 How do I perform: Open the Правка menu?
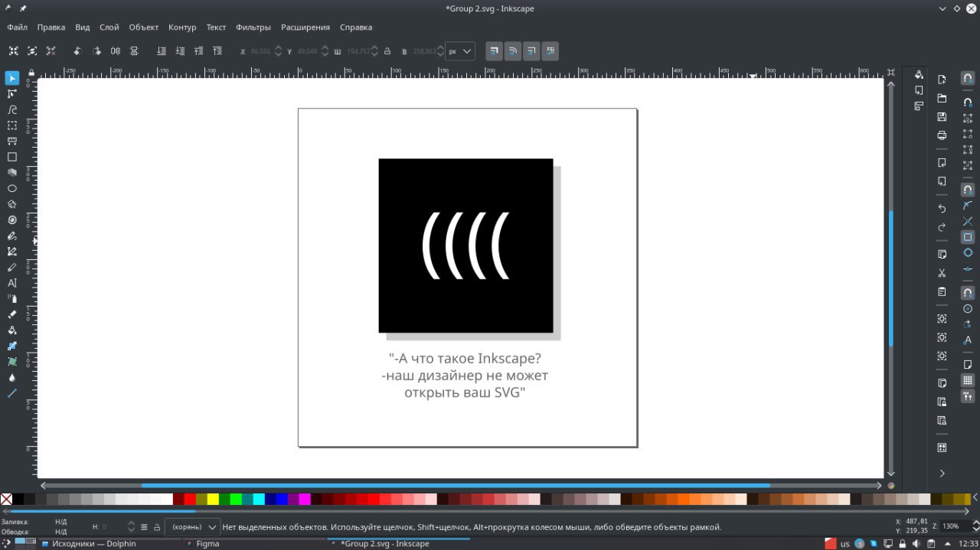[51, 27]
